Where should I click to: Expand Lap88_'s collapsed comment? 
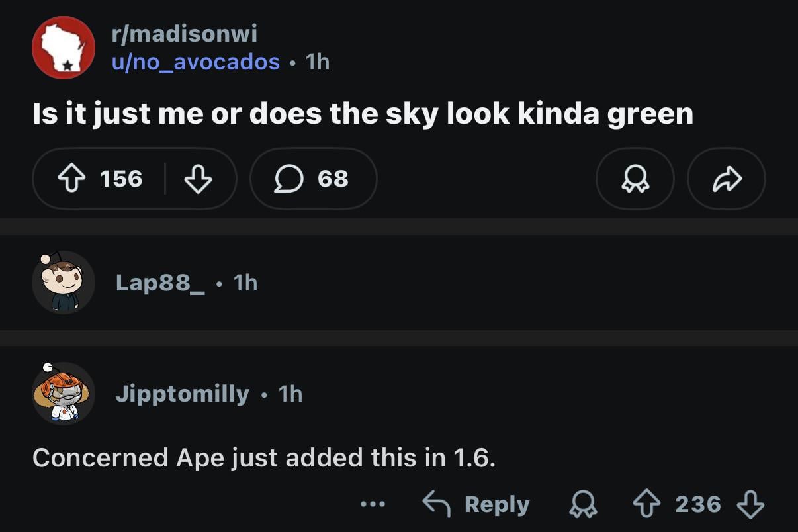397,283
